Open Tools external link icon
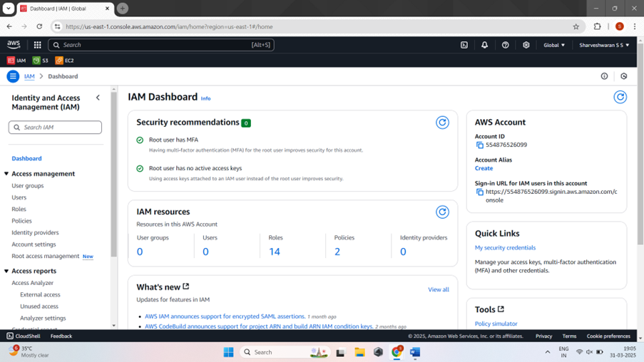This screenshot has height=362, width=644. [501, 309]
